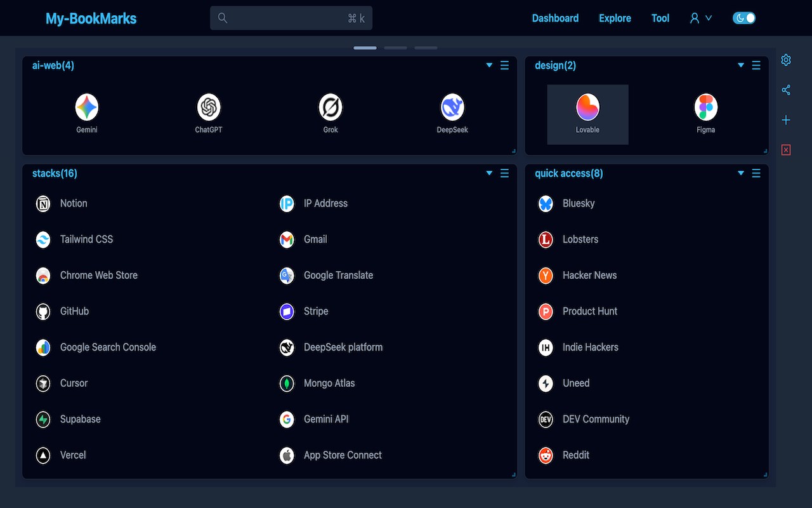This screenshot has width=812, height=508.
Task: Switch to the second page indicator
Action: [395, 48]
